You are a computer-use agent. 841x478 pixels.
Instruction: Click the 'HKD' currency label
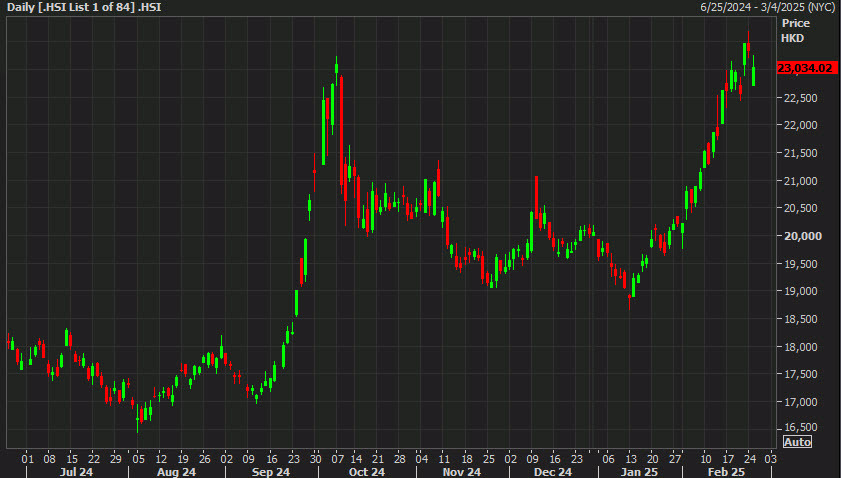pyautogui.click(x=792, y=38)
